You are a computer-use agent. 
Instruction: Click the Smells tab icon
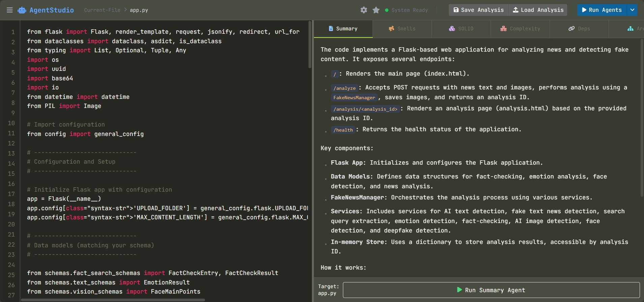click(391, 29)
